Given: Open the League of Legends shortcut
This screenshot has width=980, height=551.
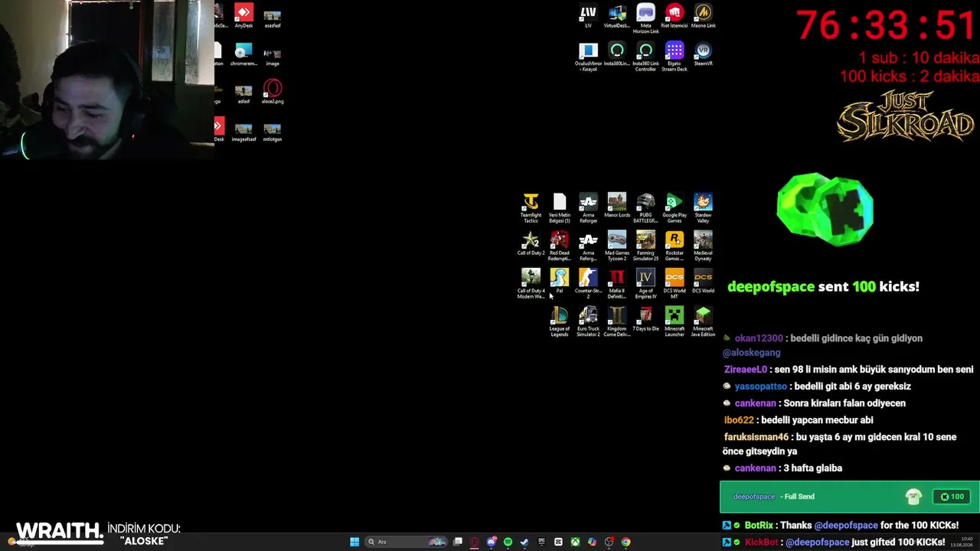Looking at the screenshot, I should 560,321.
